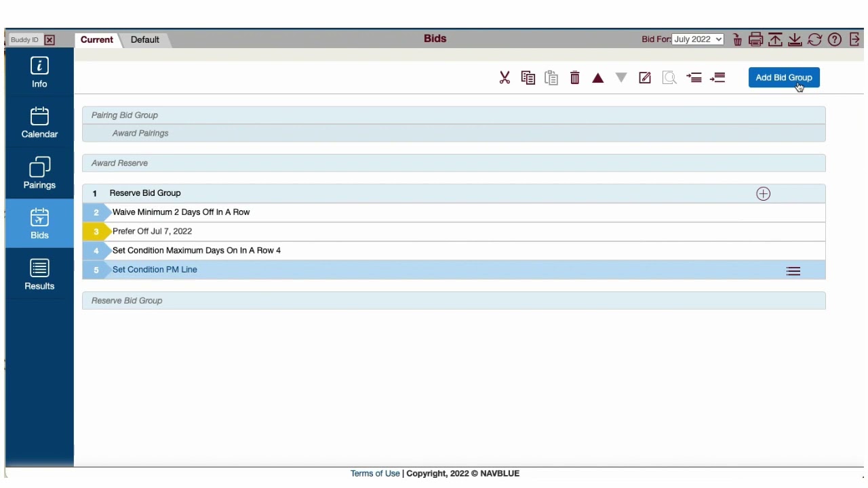Cut the selected bid with scissors icon
The height and width of the screenshot is (488, 868).
(x=505, y=78)
